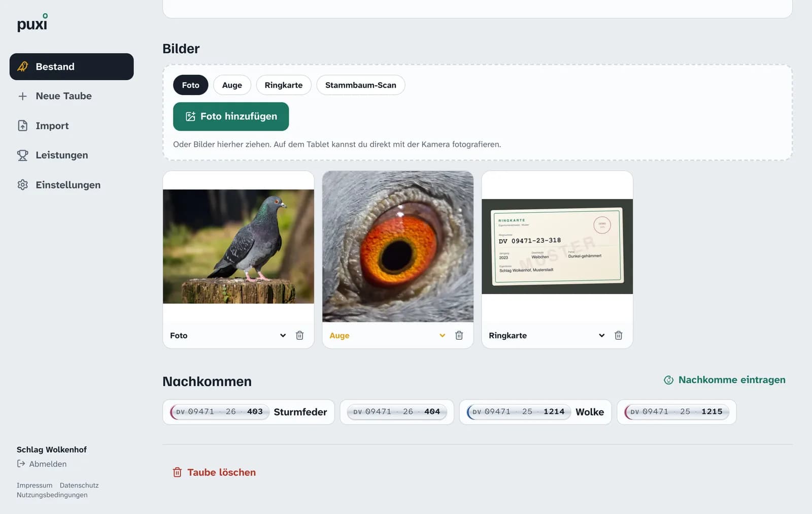Viewport: 812px width, 514px height.
Task: Open offspring ring 26 404
Action: [397, 412]
